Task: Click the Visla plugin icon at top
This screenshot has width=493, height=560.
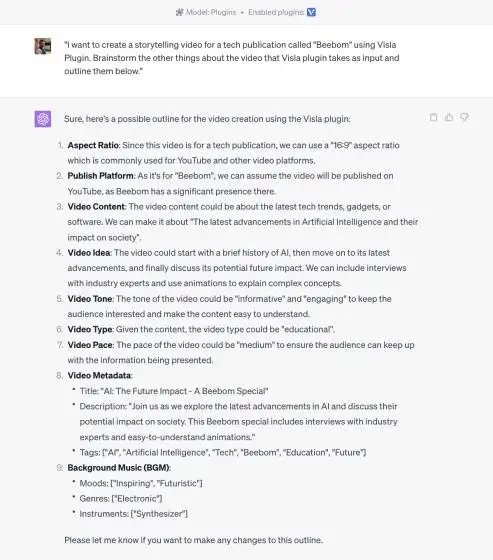Action: (312, 12)
